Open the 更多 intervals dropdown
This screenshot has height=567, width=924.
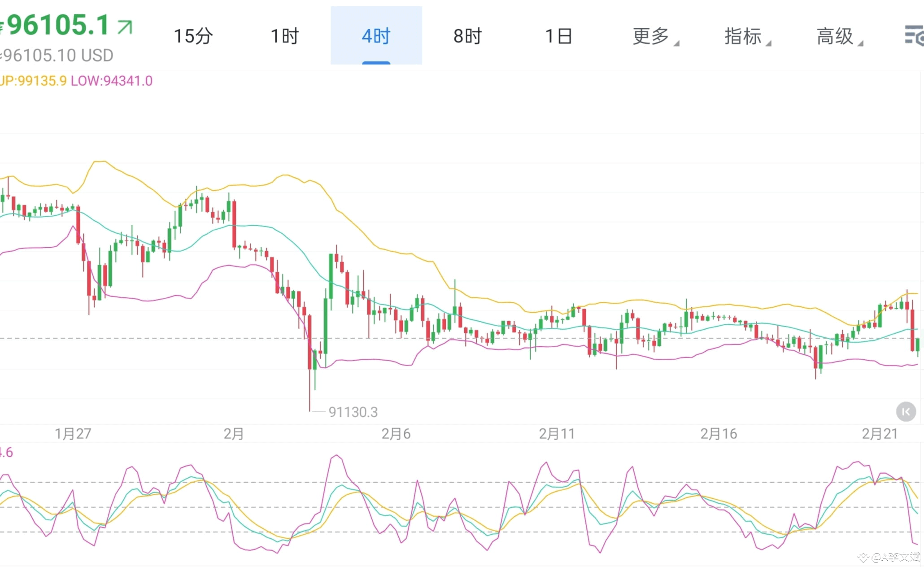click(x=655, y=36)
